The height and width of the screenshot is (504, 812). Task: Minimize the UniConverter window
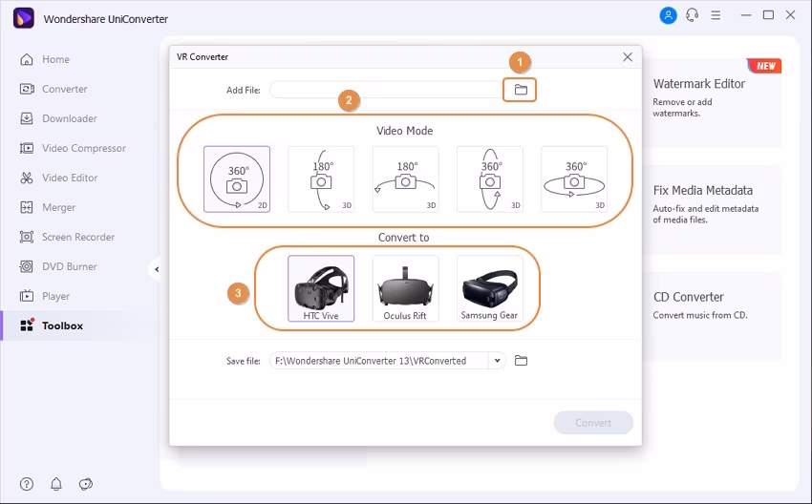pos(746,15)
